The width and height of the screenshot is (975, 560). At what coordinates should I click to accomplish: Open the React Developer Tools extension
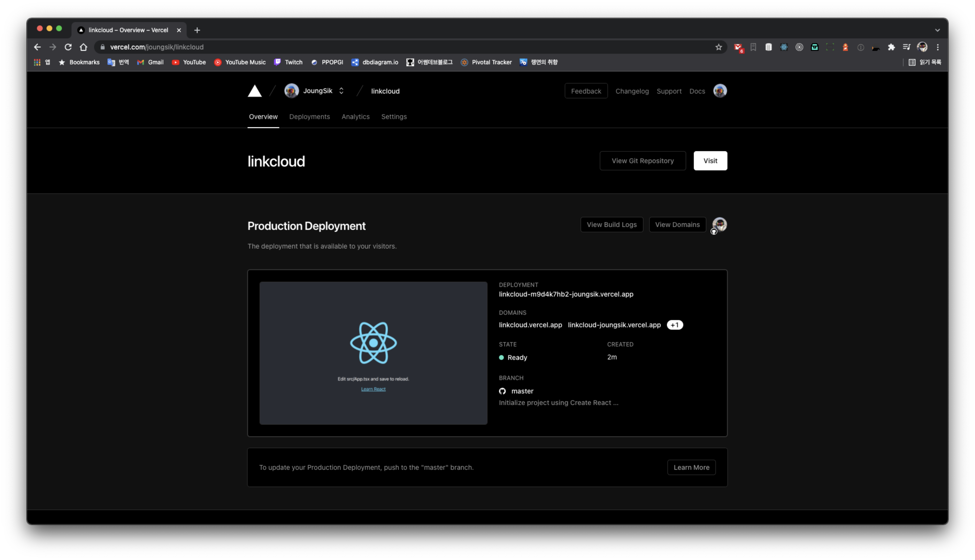click(x=784, y=47)
